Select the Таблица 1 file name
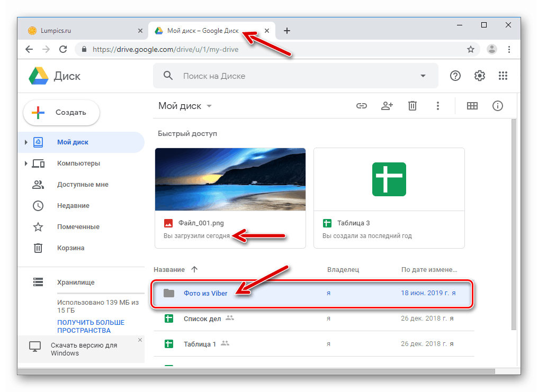 click(200, 344)
